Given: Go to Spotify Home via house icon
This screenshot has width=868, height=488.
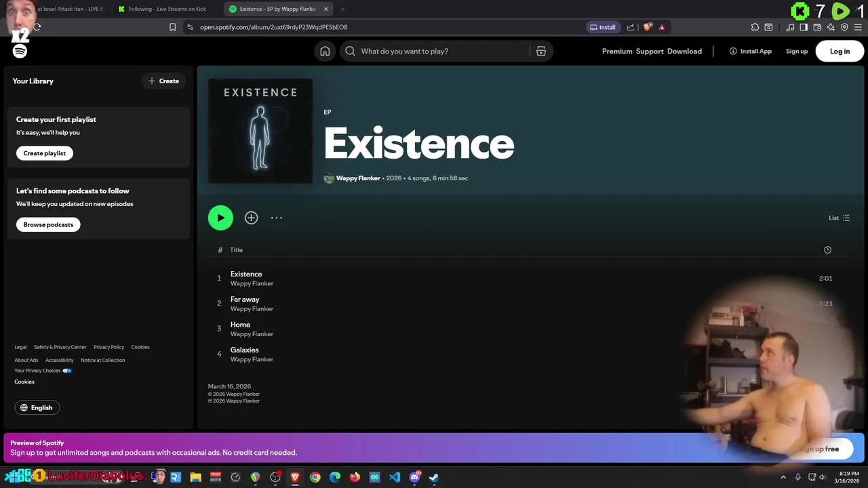Looking at the screenshot, I should point(325,52).
